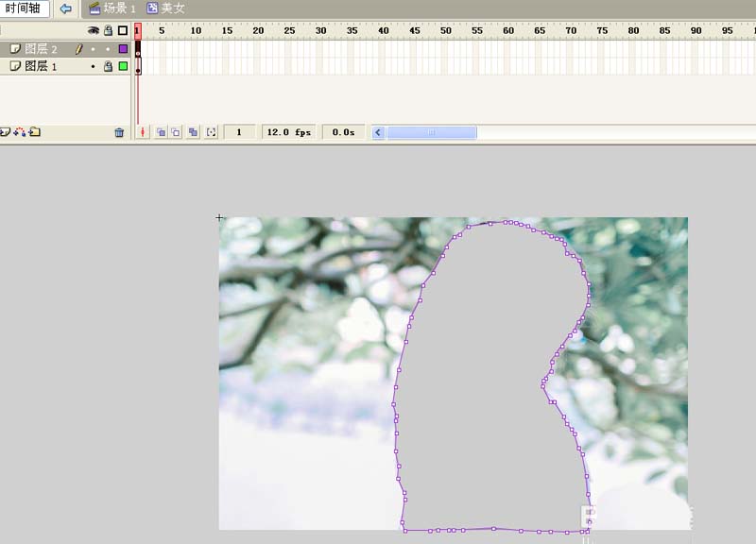Viewport: 756px width, 544px height.
Task: Open Modify Onion Markers menu
Action: [211, 132]
